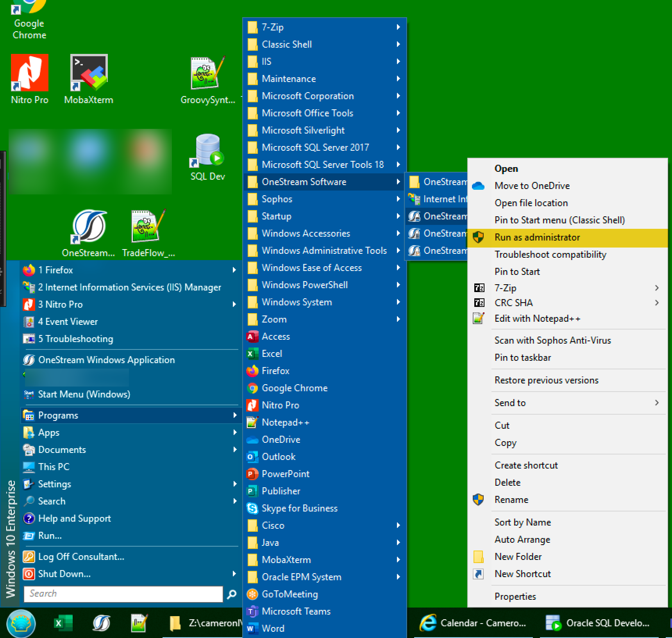The width and height of the screenshot is (672, 638).
Task: Choose Create shortcut
Action: 568,465
